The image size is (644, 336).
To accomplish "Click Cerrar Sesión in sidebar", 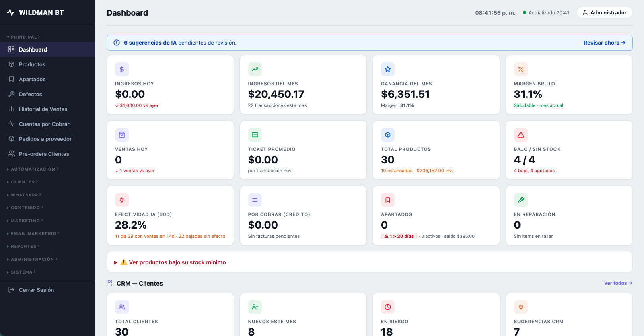I will click(x=47, y=290).
